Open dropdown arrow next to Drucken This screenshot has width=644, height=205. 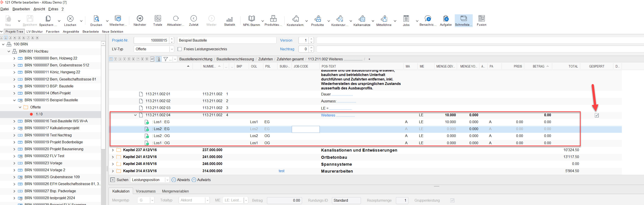tap(107, 21)
